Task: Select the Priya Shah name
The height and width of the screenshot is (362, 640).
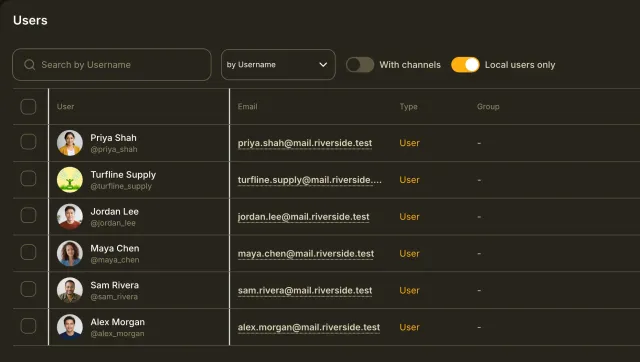Action: [x=113, y=138]
